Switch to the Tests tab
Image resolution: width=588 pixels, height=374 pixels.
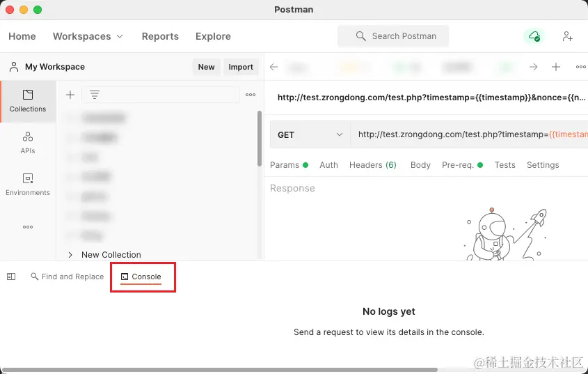tap(504, 165)
